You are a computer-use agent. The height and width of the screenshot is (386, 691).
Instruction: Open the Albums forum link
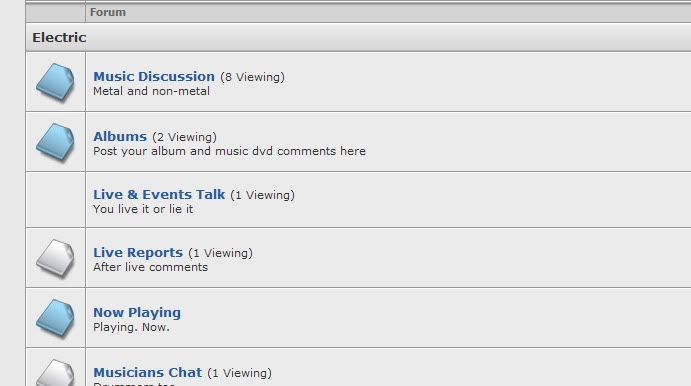click(120, 136)
